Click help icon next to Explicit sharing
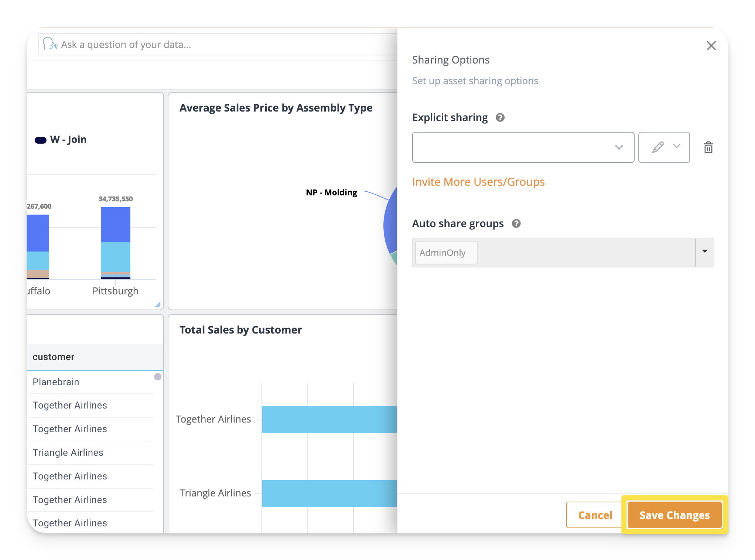755x560 pixels. (500, 117)
